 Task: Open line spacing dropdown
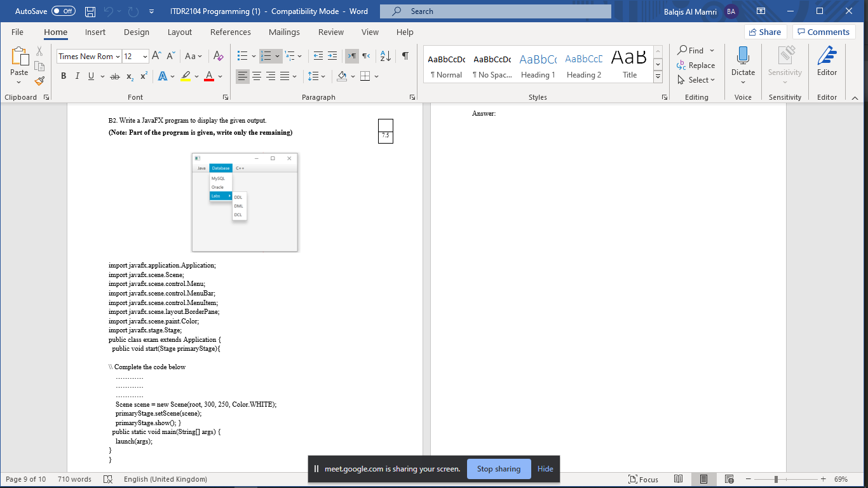(316, 76)
